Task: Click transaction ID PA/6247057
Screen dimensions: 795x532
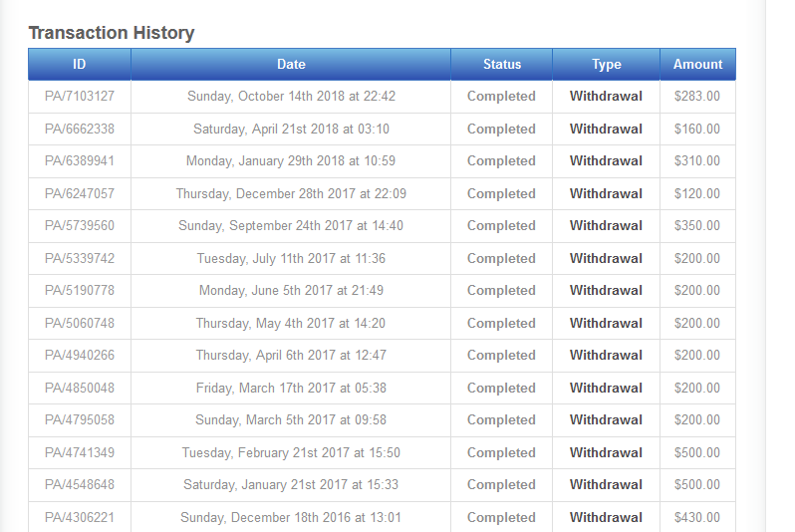Action: pos(80,193)
